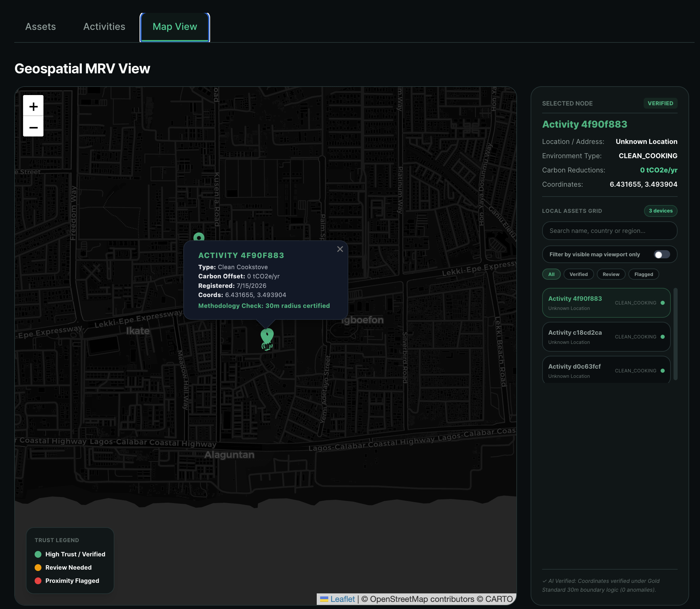This screenshot has height=609, width=700.
Task: Select the Verified filter chip
Action: (578, 274)
